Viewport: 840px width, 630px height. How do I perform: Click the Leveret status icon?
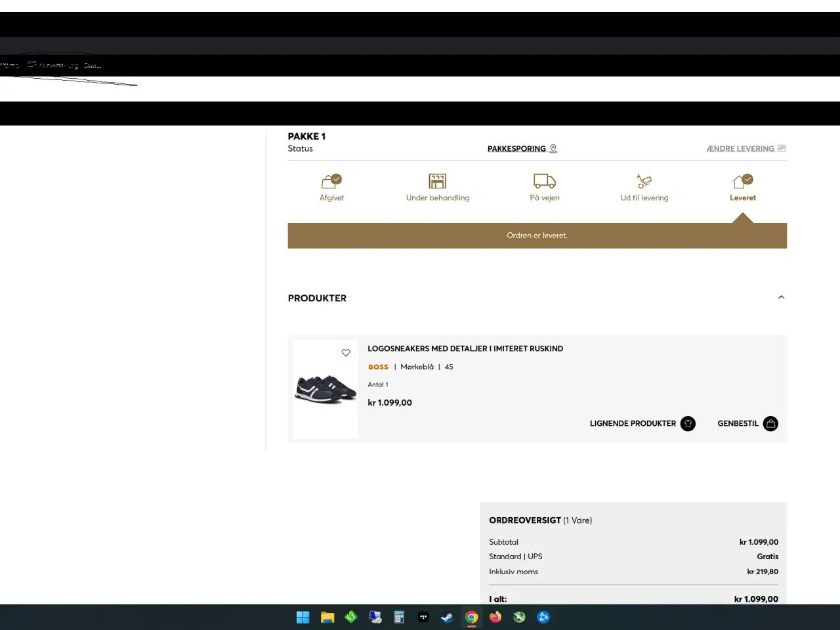(x=742, y=181)
